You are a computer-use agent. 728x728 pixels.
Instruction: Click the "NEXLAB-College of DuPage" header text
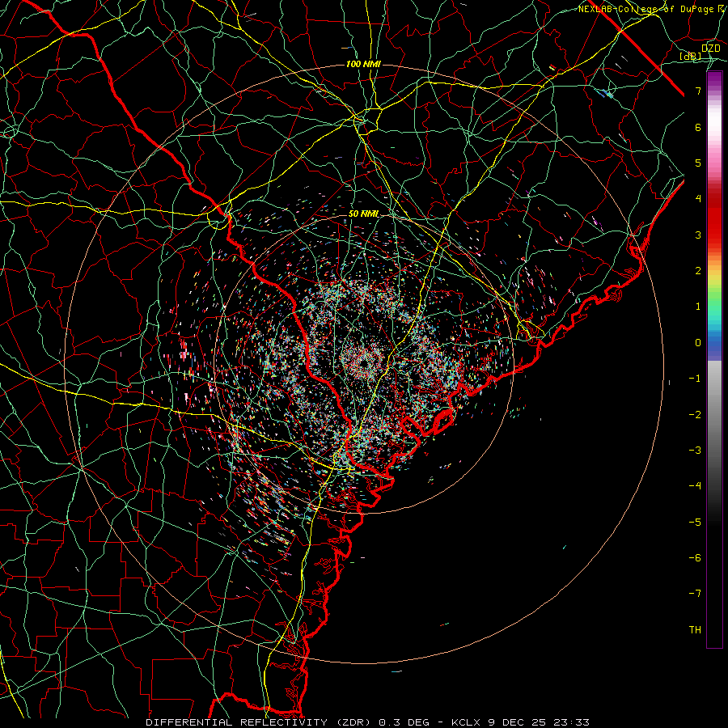coord(648,9)
